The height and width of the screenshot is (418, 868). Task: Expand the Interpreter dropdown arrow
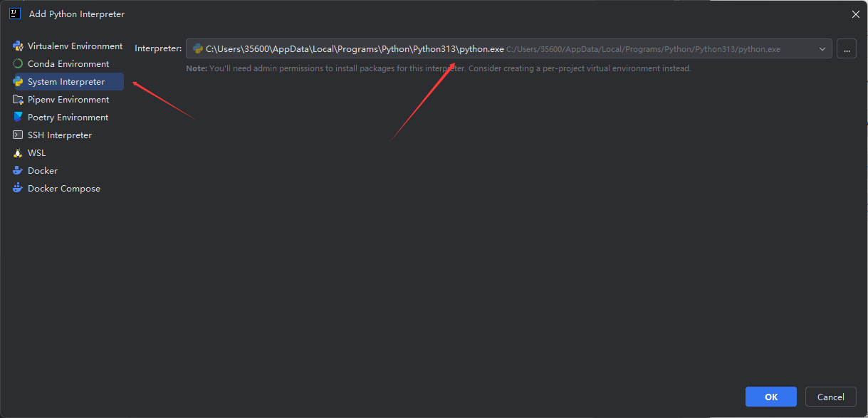pyautogui.click(x=822, y=49)
